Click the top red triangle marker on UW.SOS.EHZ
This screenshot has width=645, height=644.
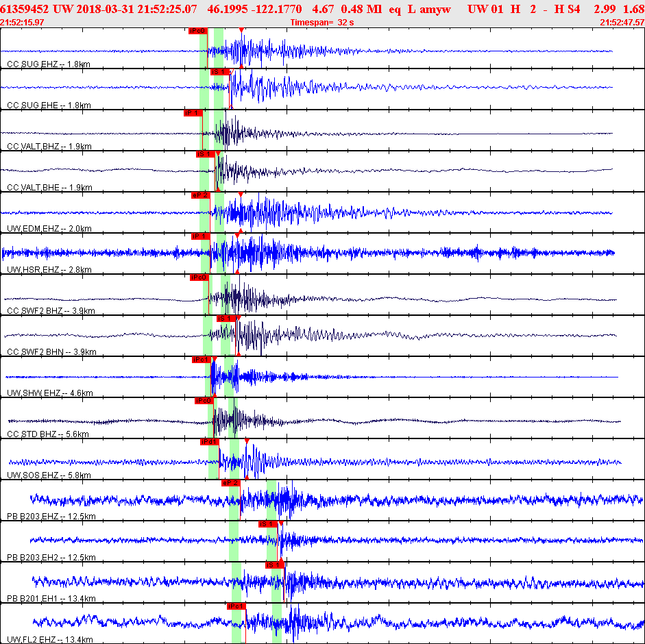click(247, 441)
